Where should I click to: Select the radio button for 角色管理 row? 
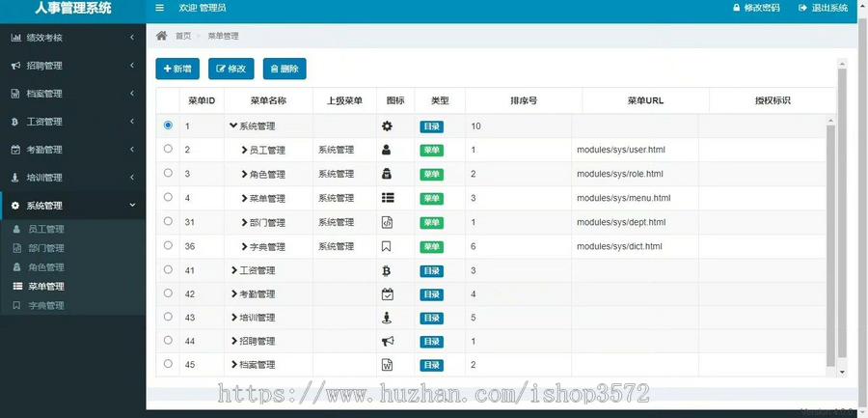pos(168,173)
